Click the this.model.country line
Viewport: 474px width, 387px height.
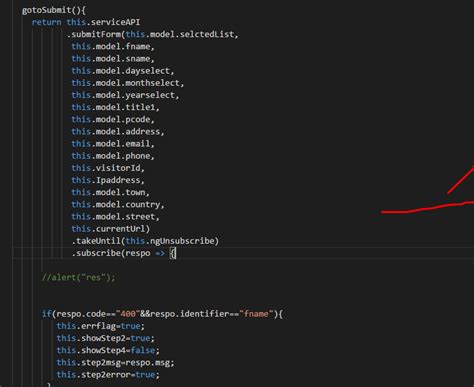pos(118,205)
